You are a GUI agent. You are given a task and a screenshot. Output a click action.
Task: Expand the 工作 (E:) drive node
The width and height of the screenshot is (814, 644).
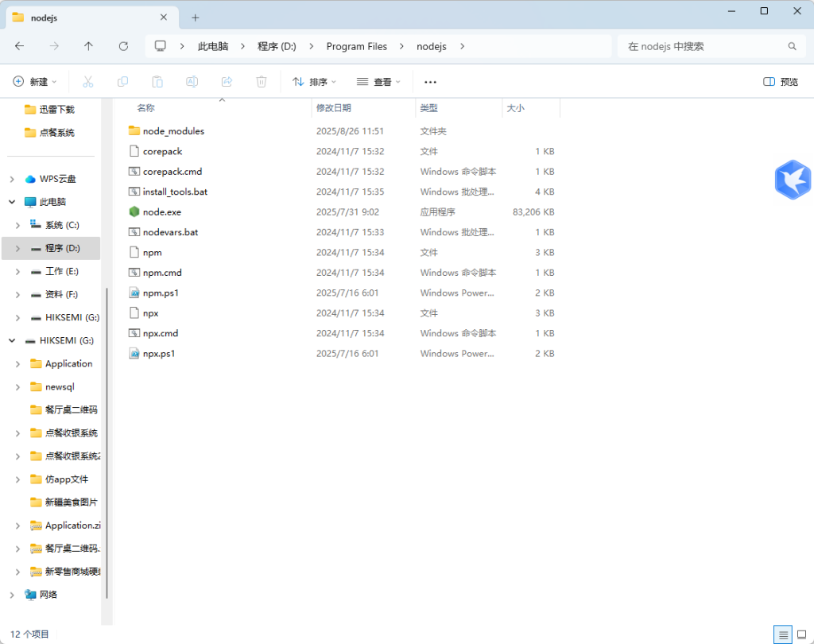[x=18, y=272]
